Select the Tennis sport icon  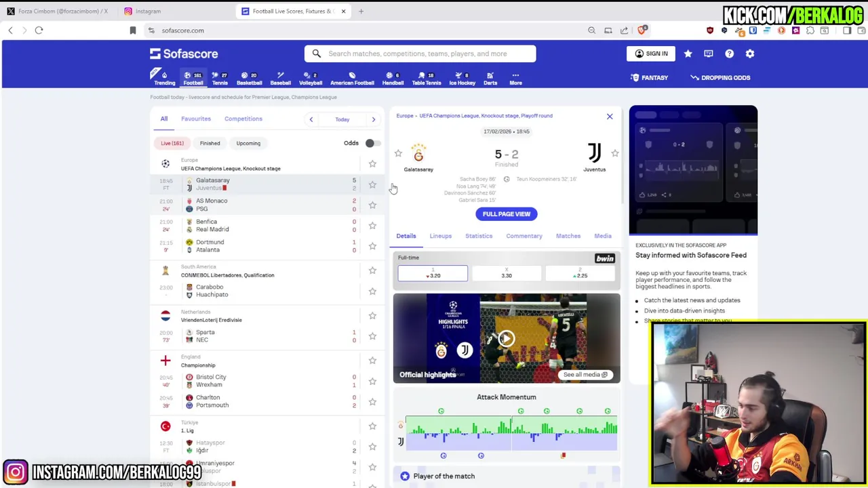coord(220,78)
